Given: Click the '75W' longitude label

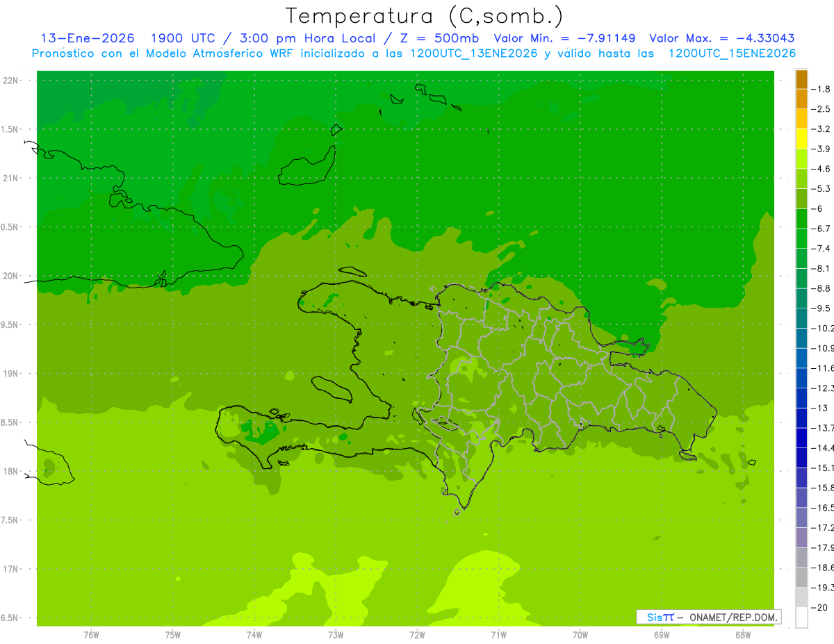Looking at the screenshot, I should coord(173,634).
